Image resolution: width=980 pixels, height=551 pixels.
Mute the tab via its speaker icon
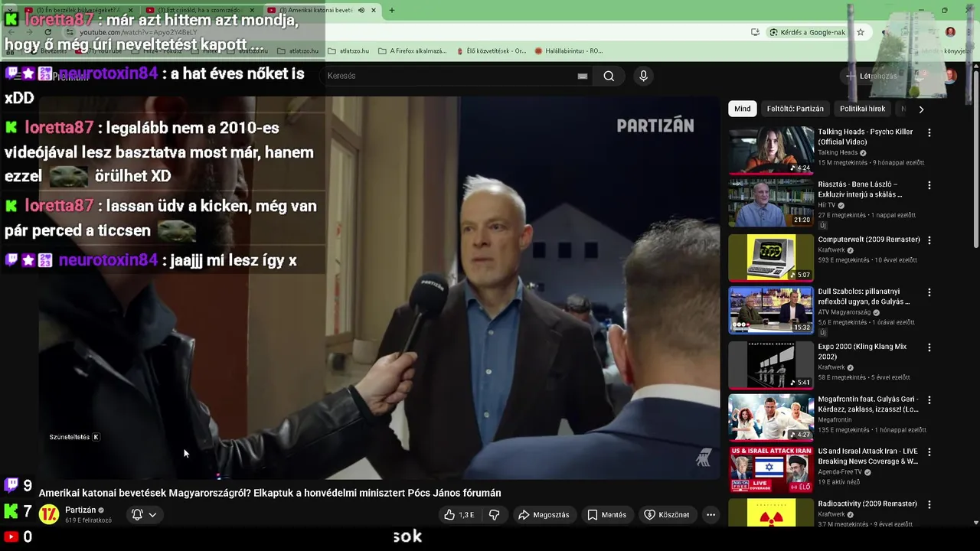[x=361, y=10]
